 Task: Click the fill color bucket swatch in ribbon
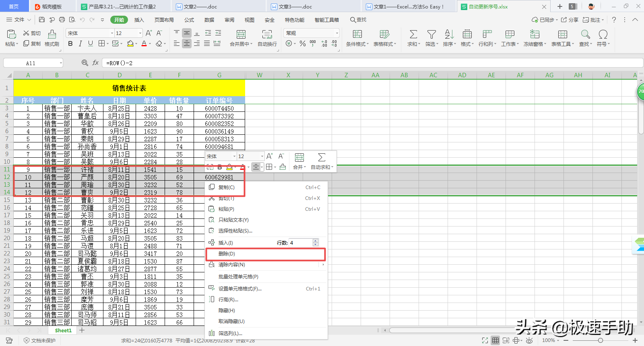pyautogui.click(x=130, y=43)
